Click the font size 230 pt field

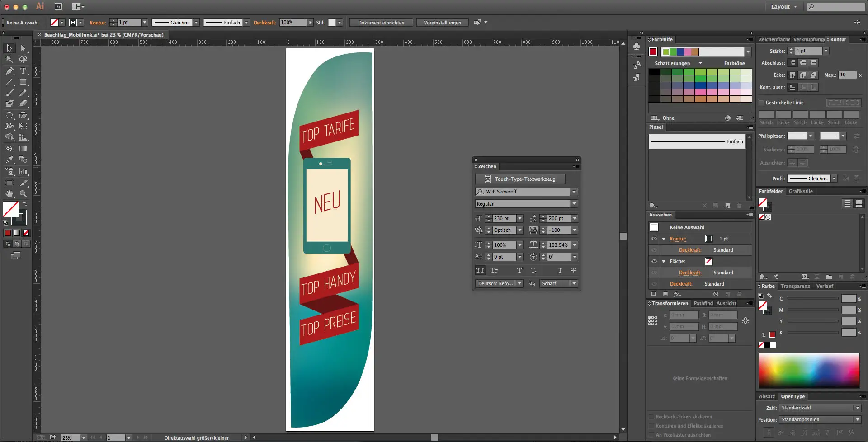click(504, 219)
